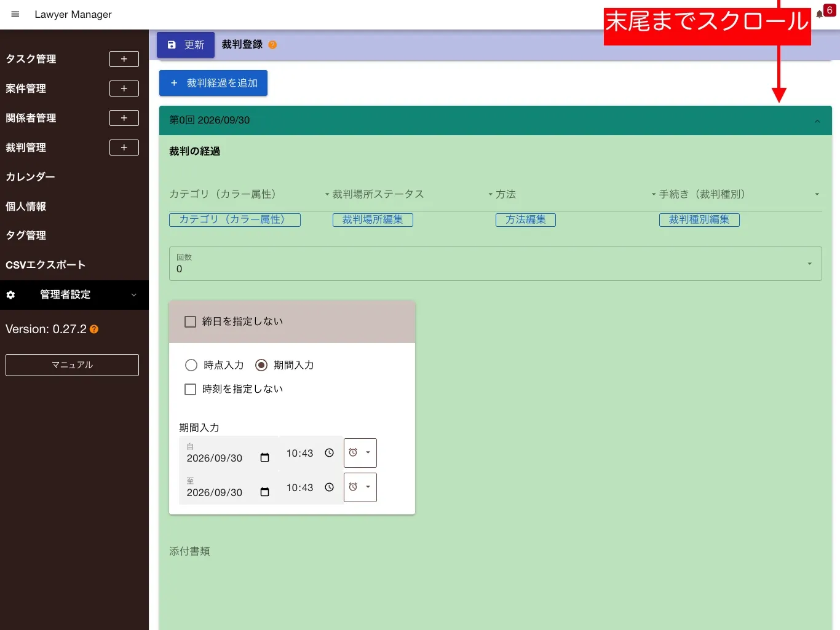Go to 裁判管理 in the sidebar
This screenshot has width=840, height=630.
point(26,148)
